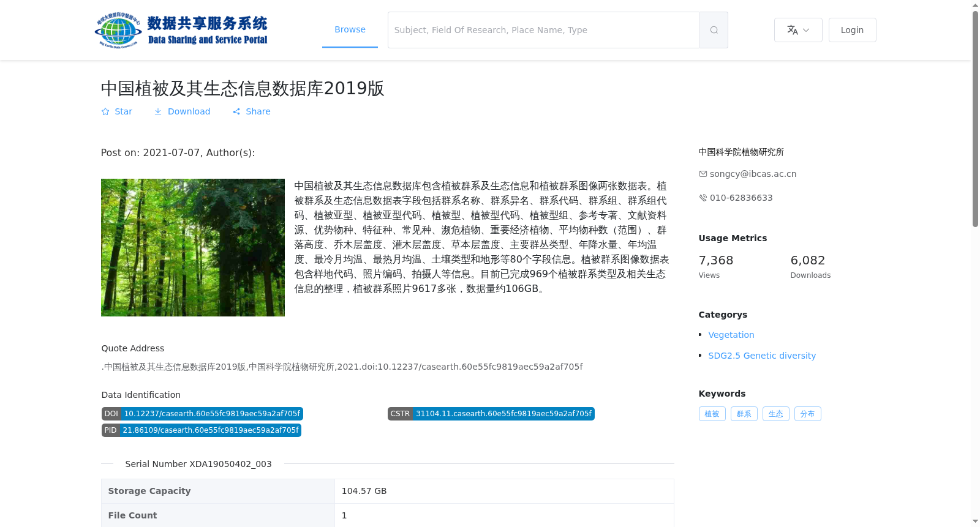
Task: Click the email songcy@ibcas.ac.cn
Action: tap(753, 174)
